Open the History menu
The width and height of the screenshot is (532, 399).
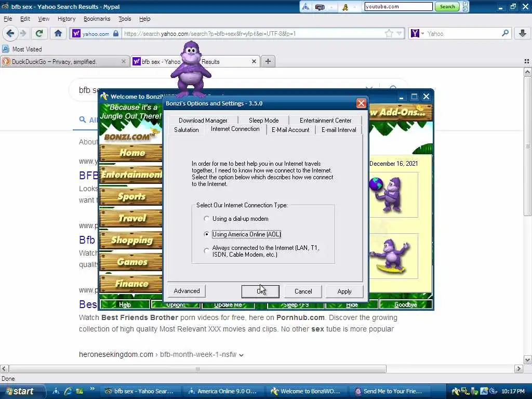[66, 19]
